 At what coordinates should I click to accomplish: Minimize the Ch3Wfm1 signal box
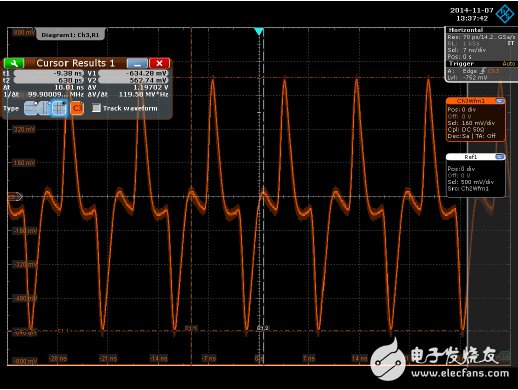[x=500, y=101]
